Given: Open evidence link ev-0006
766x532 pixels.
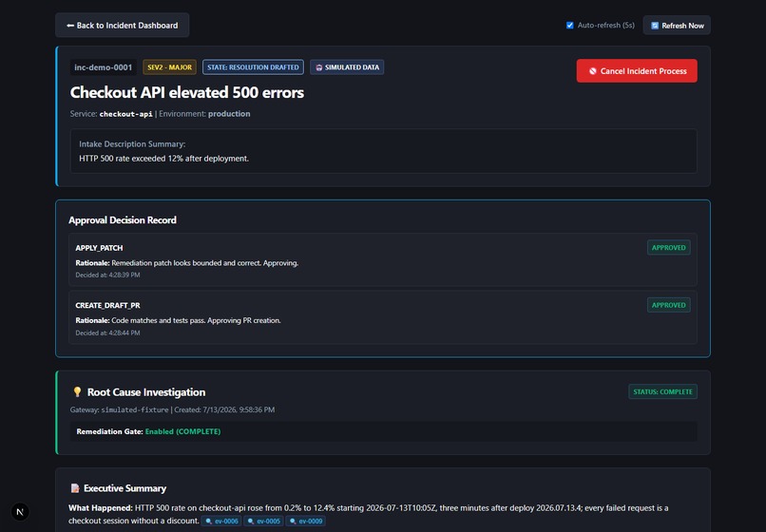Looking at the screenshot, I should pos(221,522).
